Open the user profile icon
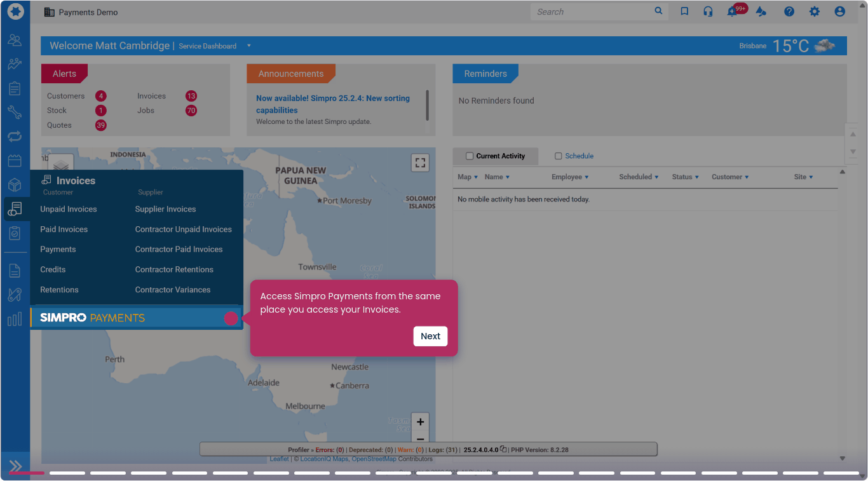Viewport: 868px width, 481px height. pos(840,11)
